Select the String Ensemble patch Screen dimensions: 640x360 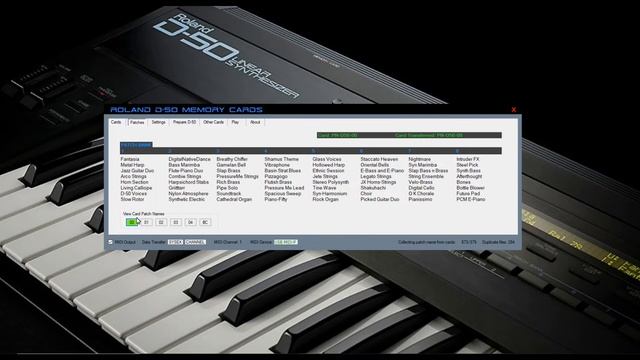[x=426, y=176]
